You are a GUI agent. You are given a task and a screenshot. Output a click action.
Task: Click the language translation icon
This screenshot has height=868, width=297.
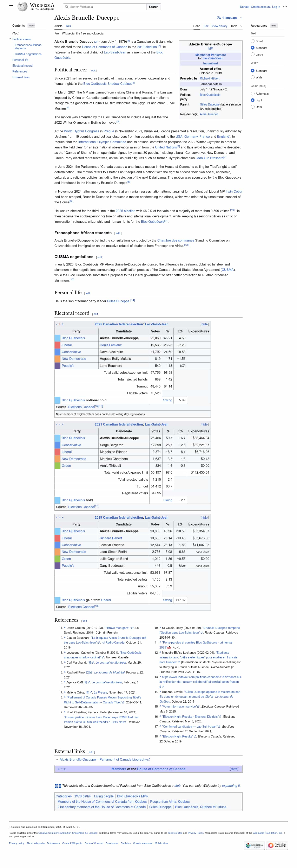[x=219, y=18]
